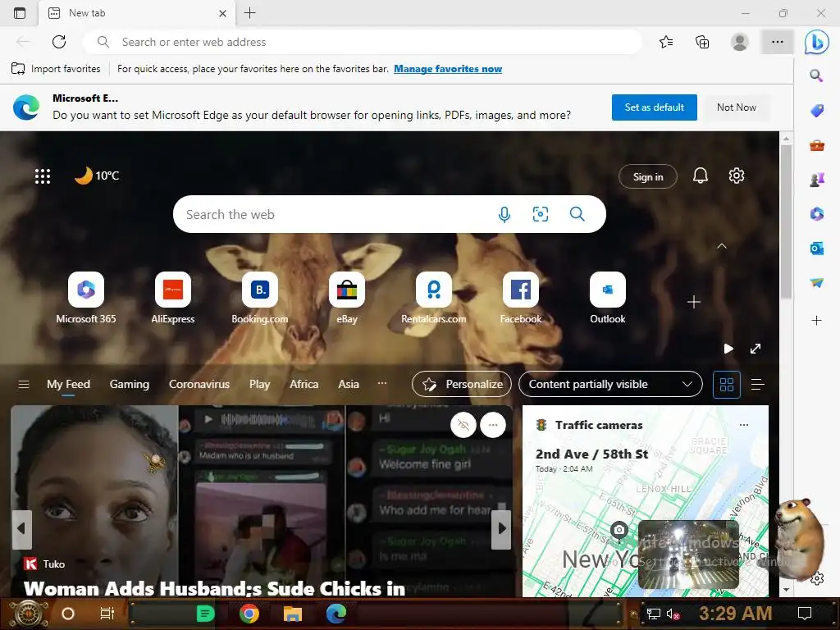The width and height of the screenshot is (840, 630).
Task: Go to next news slide
Action: (x=501, y=529)
